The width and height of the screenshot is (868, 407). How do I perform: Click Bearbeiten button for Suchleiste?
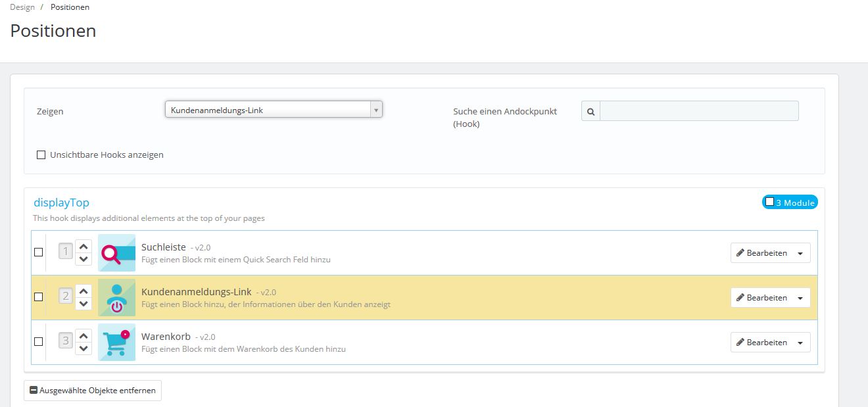click(x=761, y=253)
